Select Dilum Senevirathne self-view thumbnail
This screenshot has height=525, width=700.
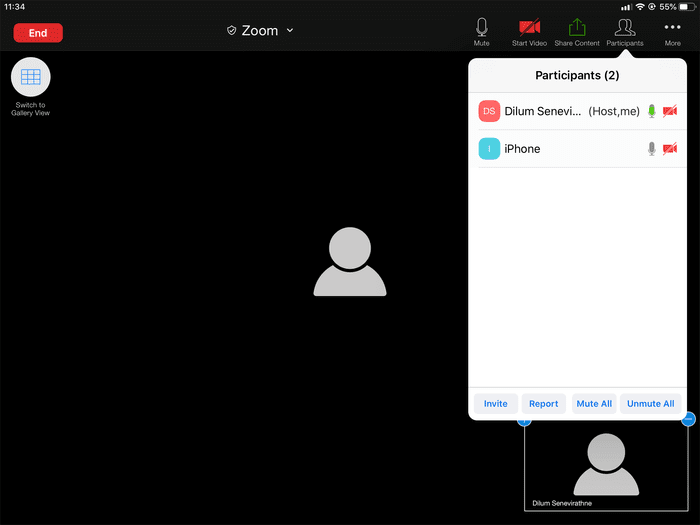[606, 466]
